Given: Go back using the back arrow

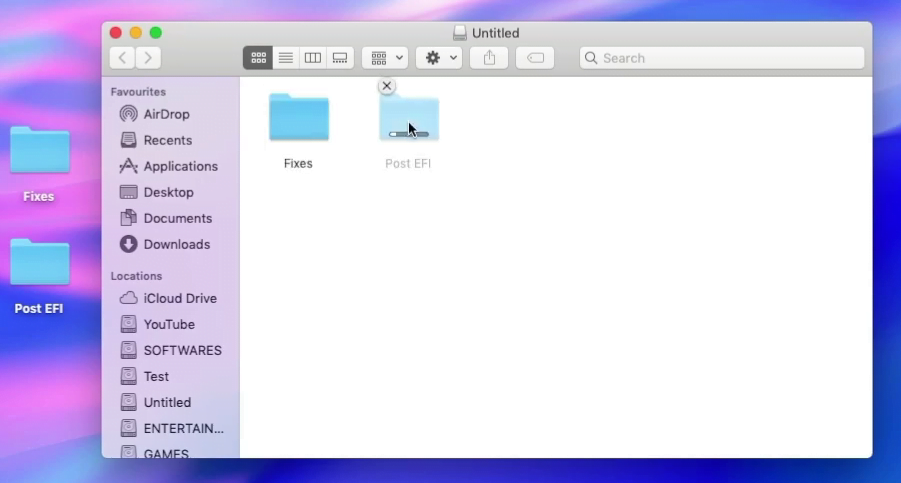Looking at the screenshot, I should (122, 57).
